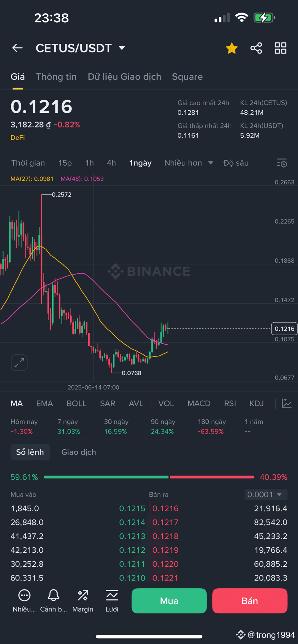
Task: Click the MA(48) indicator label
Action: (x=82, y=179)
